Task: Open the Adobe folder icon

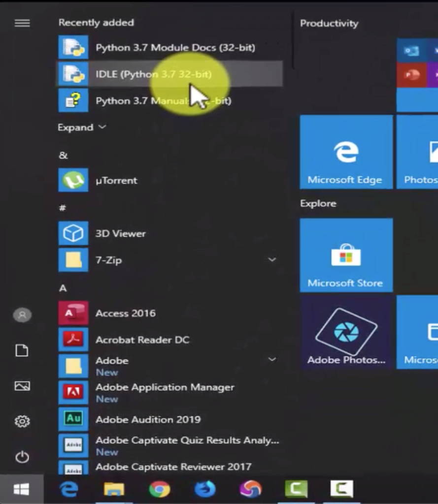Action: pos(73,366)
